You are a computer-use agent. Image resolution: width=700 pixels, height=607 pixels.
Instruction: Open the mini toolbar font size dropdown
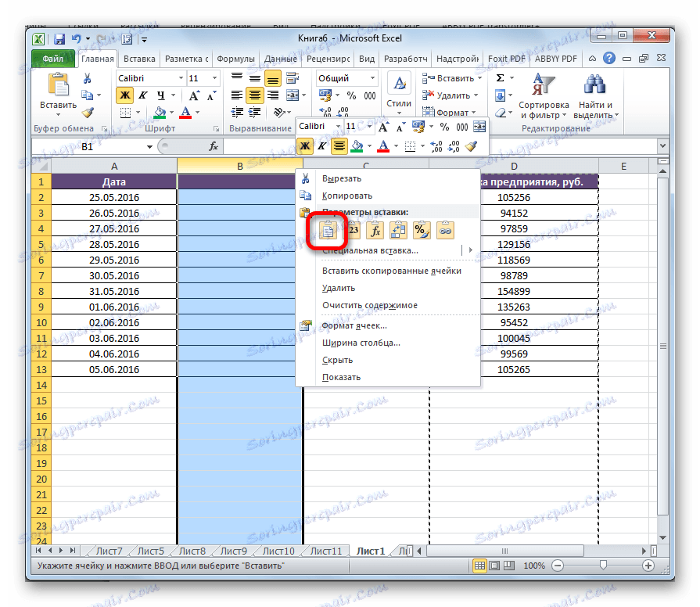[x=369, y=127]
